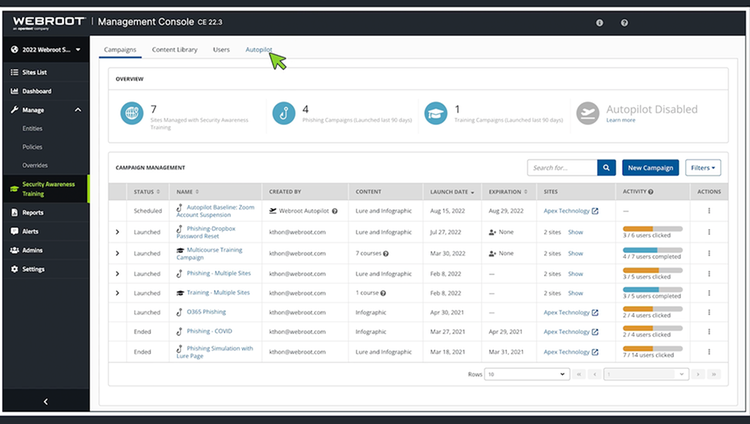Open the Rows per page dropdown
The height and width of the screenshot is (424, 750).
tap(527, 374)
